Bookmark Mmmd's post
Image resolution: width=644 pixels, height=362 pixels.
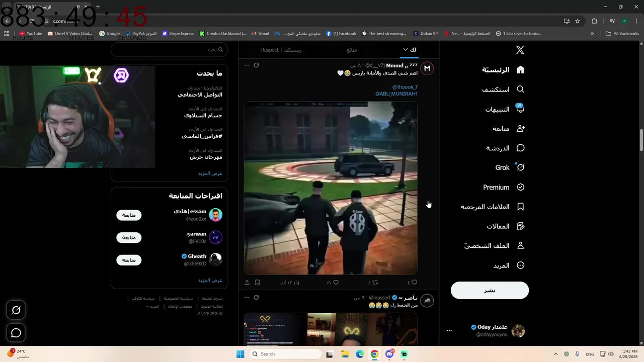click(x=257, y=283)
